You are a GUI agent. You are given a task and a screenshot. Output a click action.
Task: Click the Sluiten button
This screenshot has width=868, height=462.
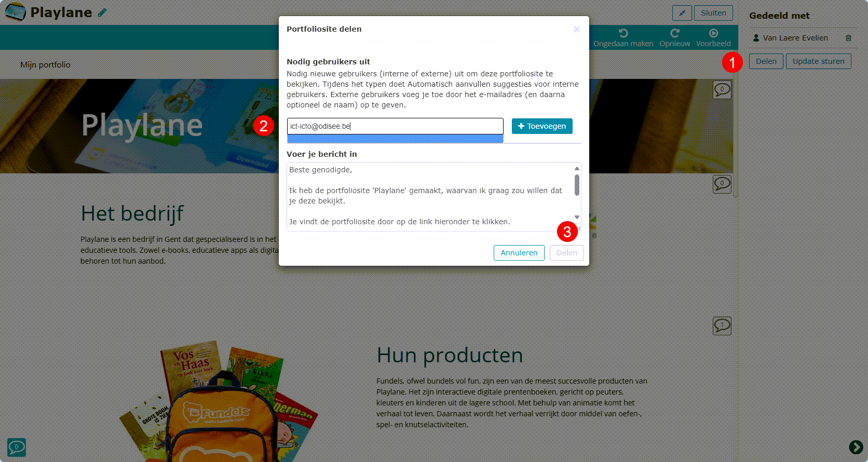pyautogui.click(x=713, y=13)
